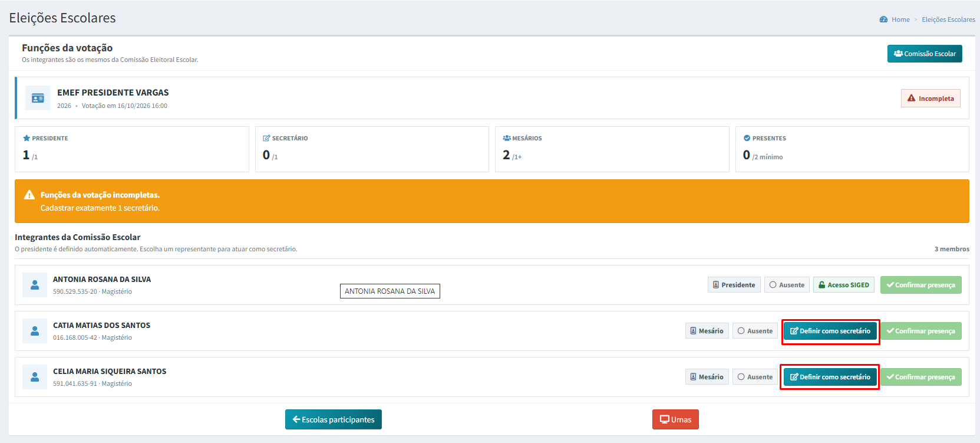Click the school ID card icon
The width and height of the screenshot is (980, 443).
[x=38, y=98]
